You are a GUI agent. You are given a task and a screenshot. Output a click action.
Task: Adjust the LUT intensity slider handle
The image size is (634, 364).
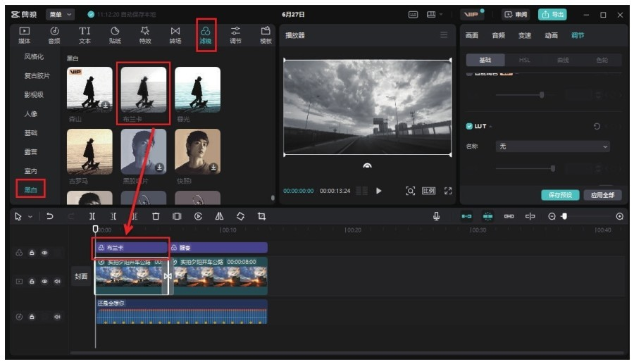[553, 168]
